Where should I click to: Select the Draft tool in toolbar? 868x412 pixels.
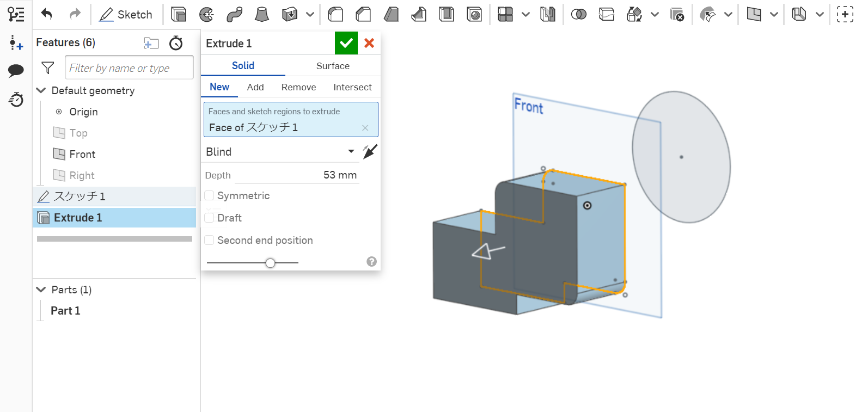tap(391, 14)
